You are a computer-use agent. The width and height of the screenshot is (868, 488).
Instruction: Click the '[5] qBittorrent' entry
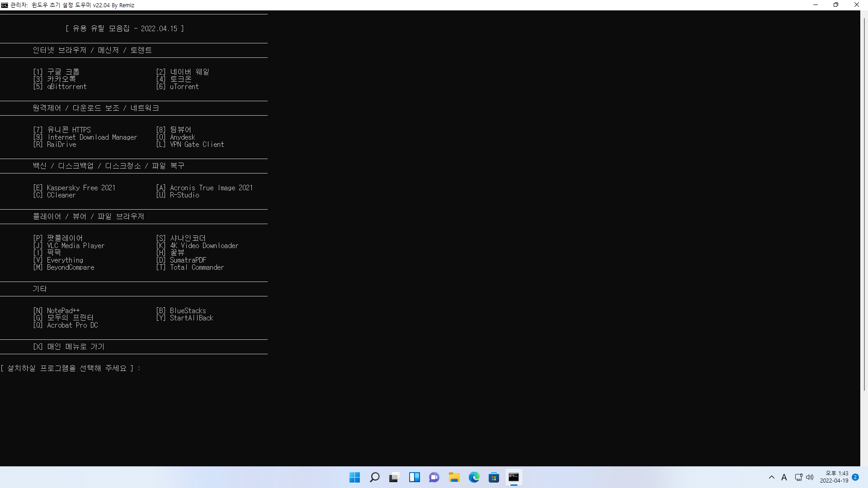60,87
